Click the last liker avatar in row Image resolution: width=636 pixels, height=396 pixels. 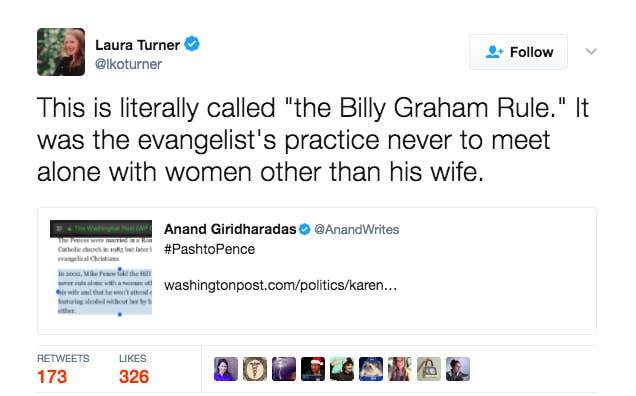[x=458, y=369]
